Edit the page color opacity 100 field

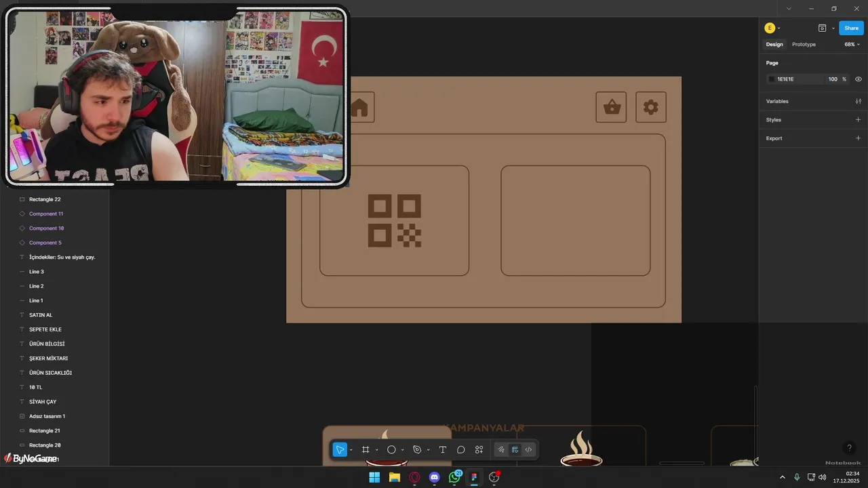pos(833,79)
